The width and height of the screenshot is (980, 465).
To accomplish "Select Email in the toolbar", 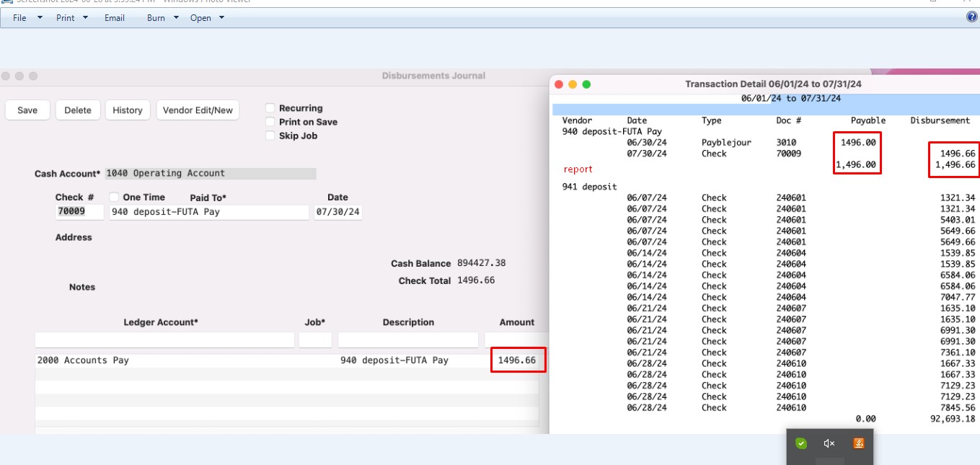I will (115, 18).
